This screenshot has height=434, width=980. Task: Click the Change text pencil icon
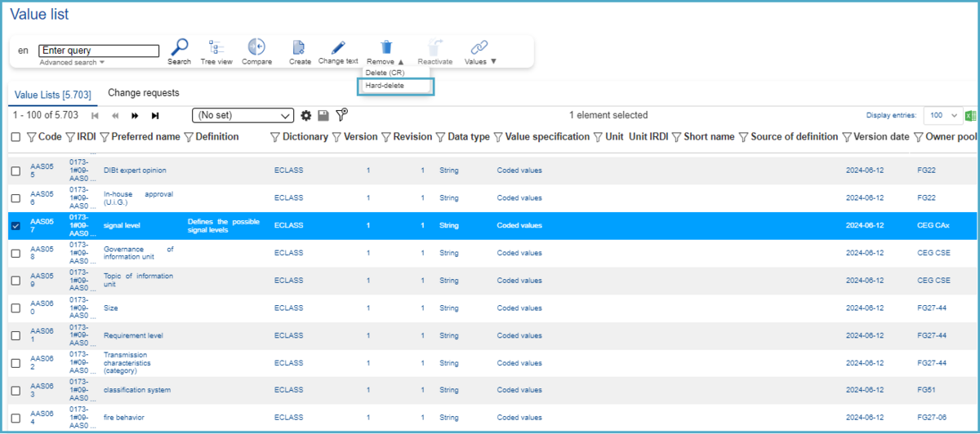[x=338, y=47]
